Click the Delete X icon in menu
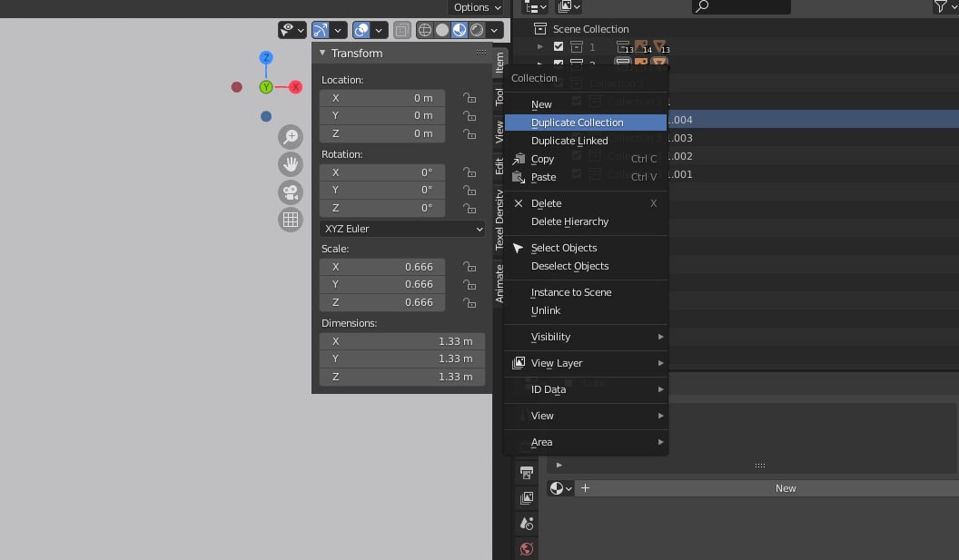Viewport: 959px width, 560px height. pyautogui.click(x=519, y=203)
